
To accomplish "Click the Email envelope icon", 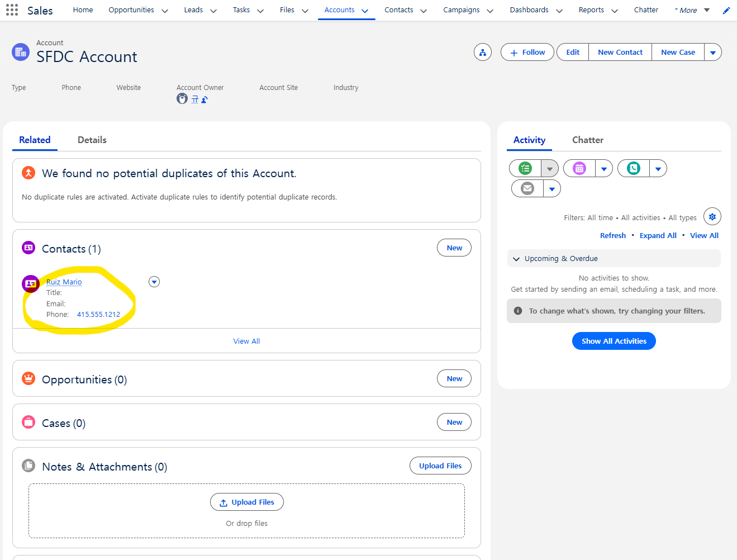I will coord(527,188).
